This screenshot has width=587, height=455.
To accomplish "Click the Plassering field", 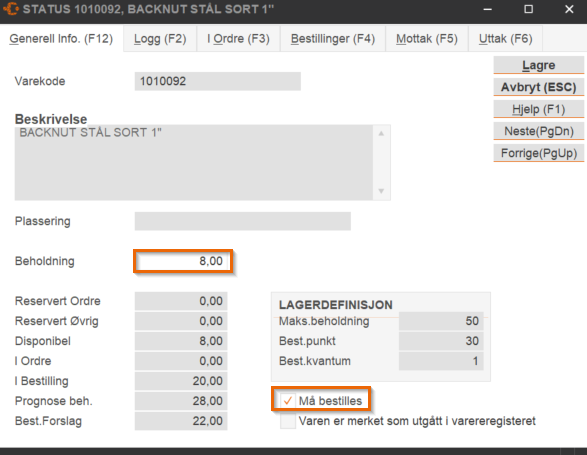I will (x=243, y=221).
